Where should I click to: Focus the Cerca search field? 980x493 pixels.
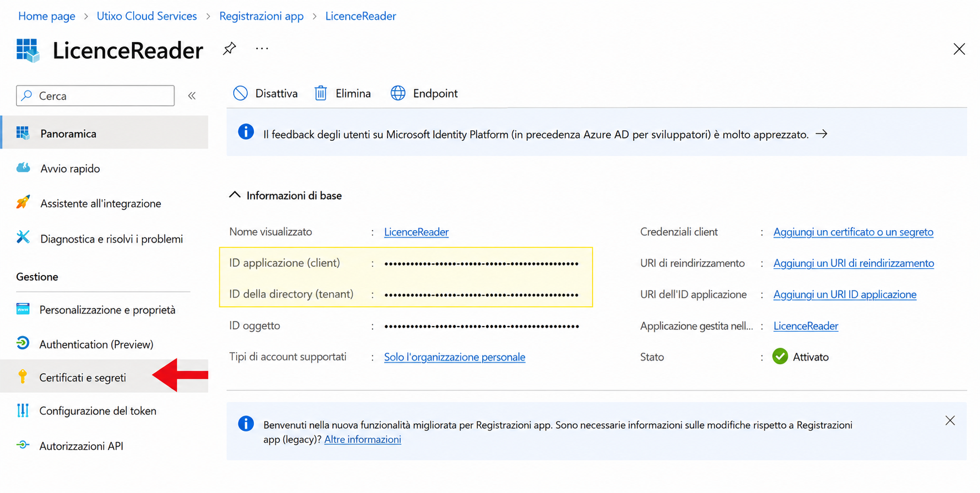[x=95, y=96]
